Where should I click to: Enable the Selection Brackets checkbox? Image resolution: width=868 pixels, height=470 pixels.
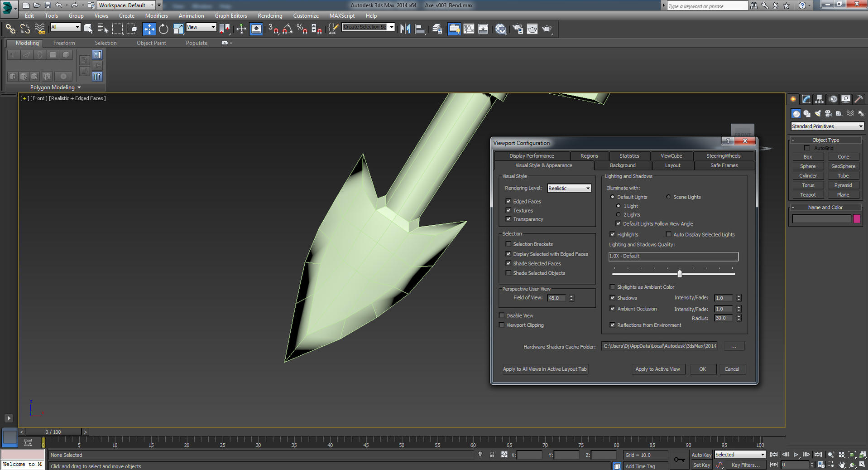click(x=508, y=244)
